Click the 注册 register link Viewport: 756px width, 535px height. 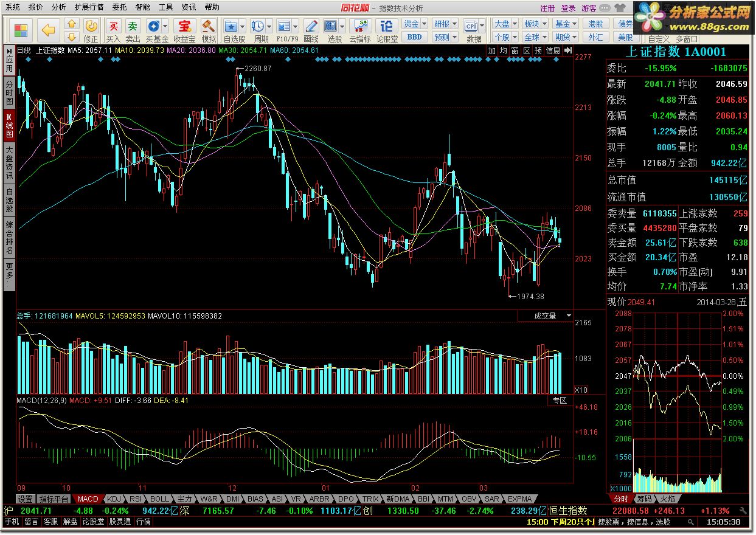(547, 8)
